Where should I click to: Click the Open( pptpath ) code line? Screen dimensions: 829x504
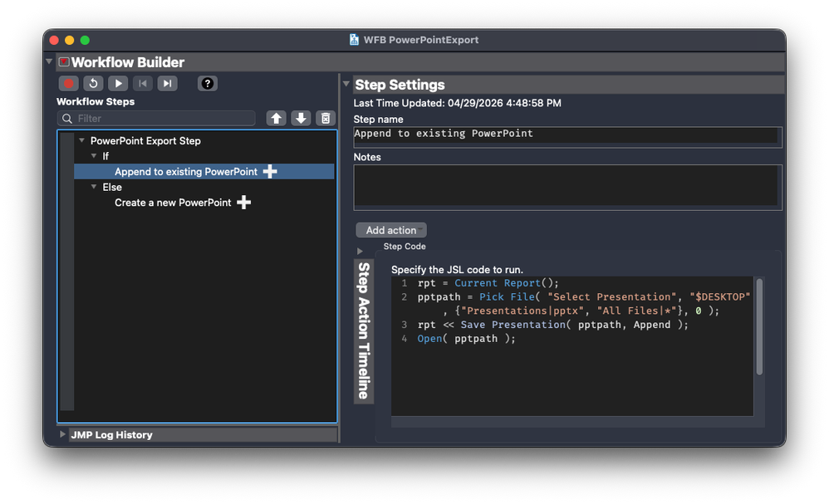[x=466, y=339]
